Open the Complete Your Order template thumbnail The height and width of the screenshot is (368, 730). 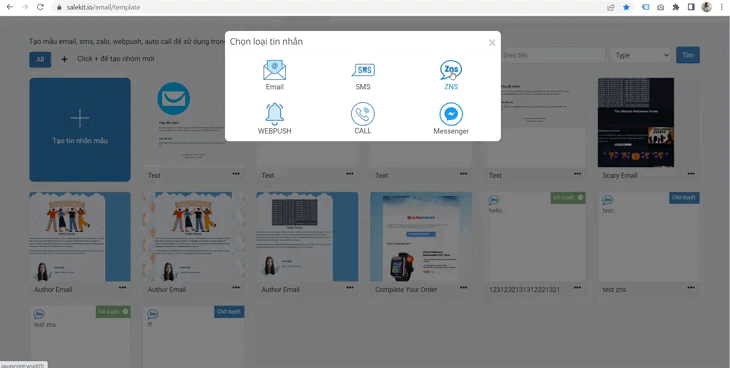(x=421, y=237)
